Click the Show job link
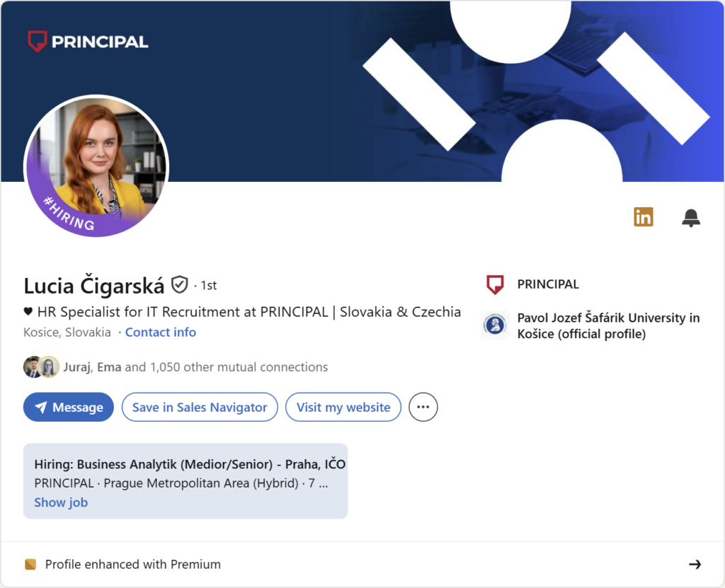The image size is (725, 588). [61, 502]
